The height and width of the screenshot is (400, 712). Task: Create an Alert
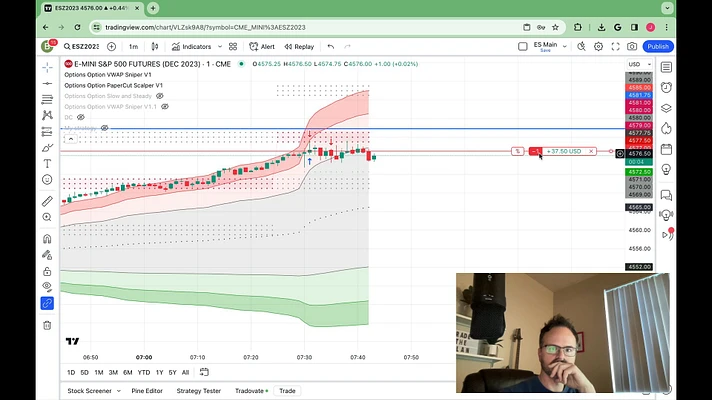[x=262, y=47]
